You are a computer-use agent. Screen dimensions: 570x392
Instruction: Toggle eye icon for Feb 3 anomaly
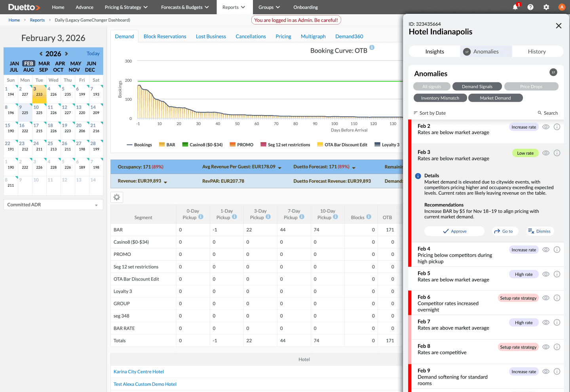(546, 153)
